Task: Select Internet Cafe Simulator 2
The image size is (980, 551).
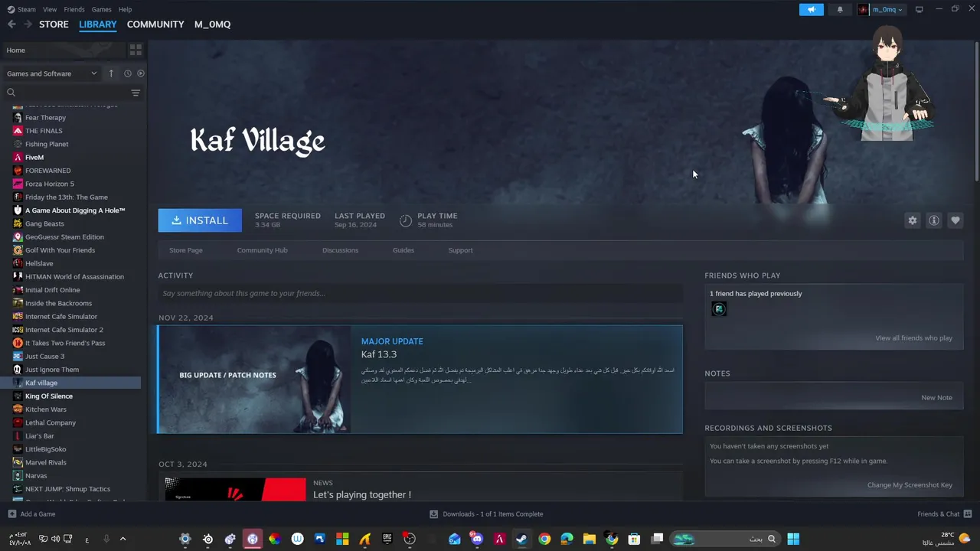Action: tap(64, 330)
